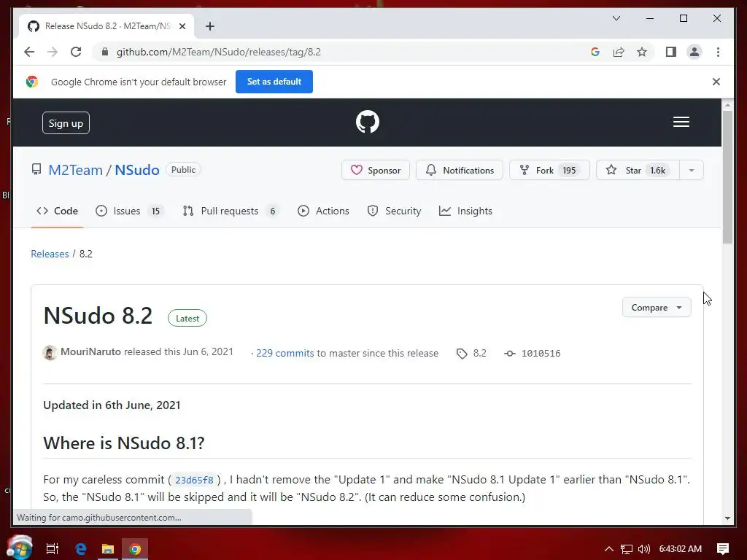The image size is (747, 560).
Task: Go back to the previous page
Action: [x=29, y=52]
